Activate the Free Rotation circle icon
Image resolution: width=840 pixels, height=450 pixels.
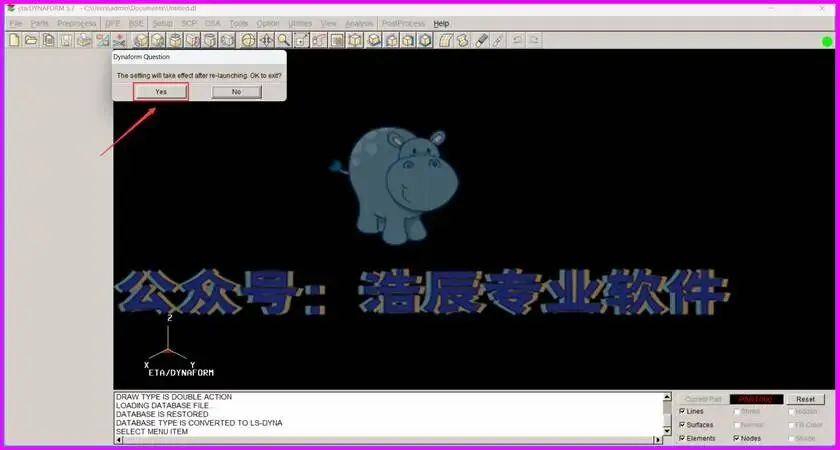(248, 40)
